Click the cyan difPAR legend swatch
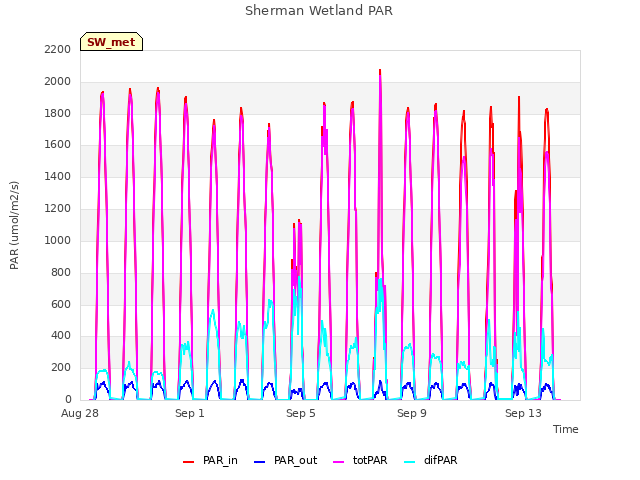Image resolution: width=640 pixels, height=480 pixels. click(x=409, y=462)
